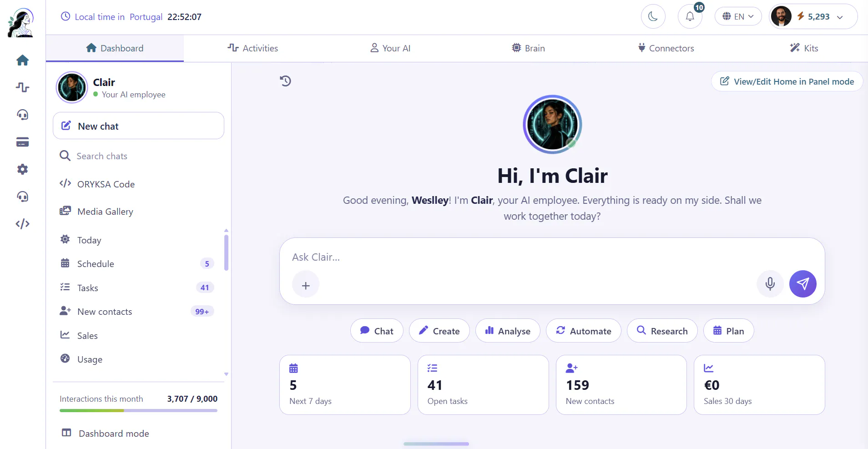The width and height of the screenshot is (868, 449).
Task: Open the code brackets icon in left rail
Action: point(22,224)
